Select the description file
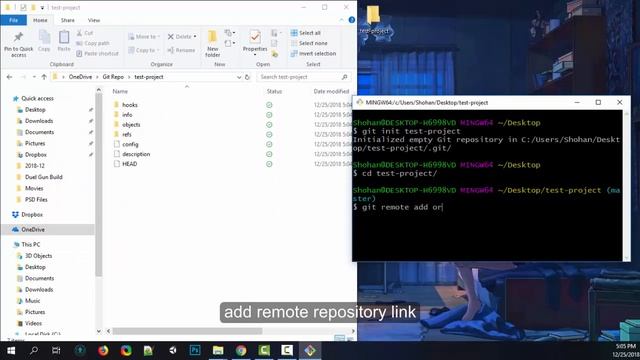 (136, 154)
